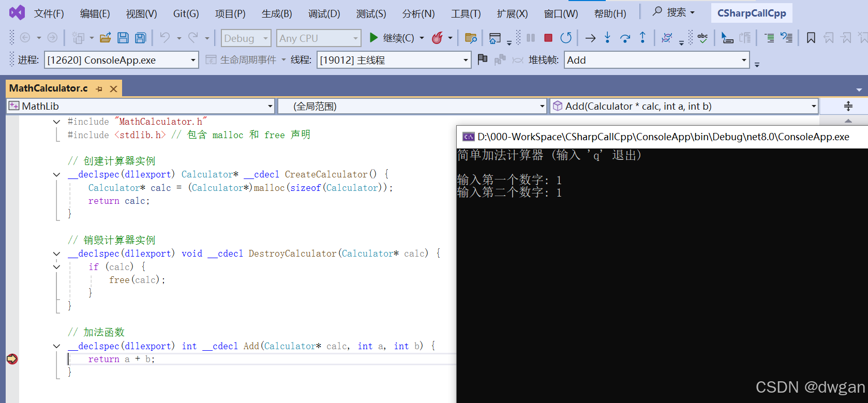Click the '输入第二个数字: 1' console line
The image size is (868, 403).
tap(510, 192)
